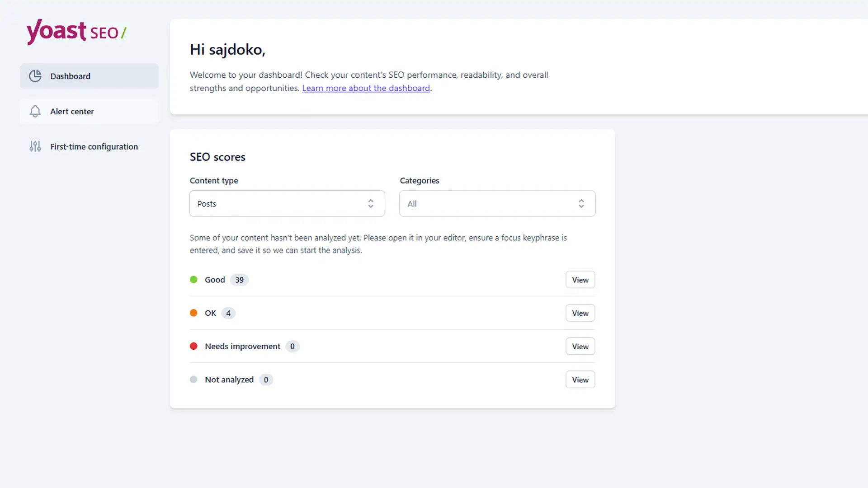Open Alert center from the sidebar

click(72, 111)
